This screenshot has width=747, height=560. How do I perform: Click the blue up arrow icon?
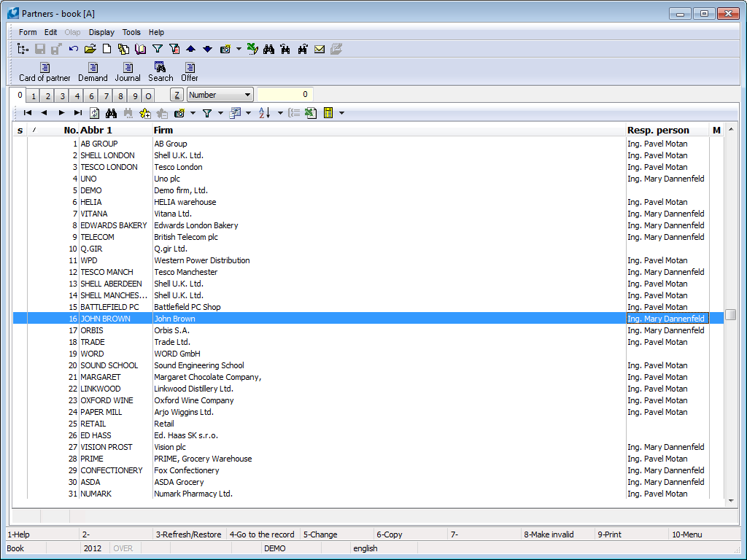point(190,49)
